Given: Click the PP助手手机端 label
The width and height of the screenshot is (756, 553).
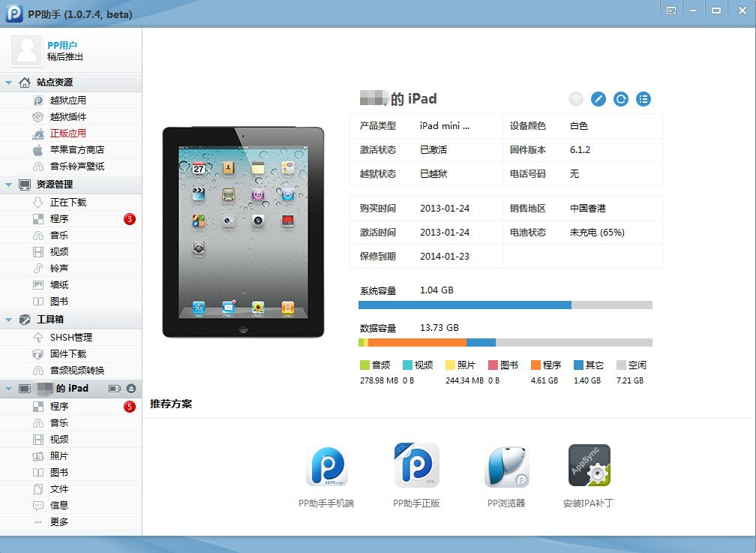Looking at the screenshot, I should [326, 503].
